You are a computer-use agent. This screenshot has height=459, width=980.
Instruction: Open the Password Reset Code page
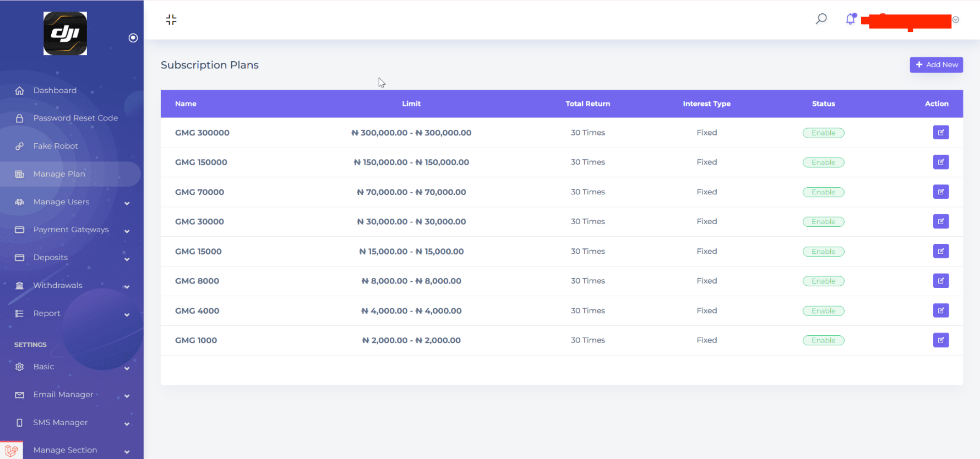[x=75, y=118]
